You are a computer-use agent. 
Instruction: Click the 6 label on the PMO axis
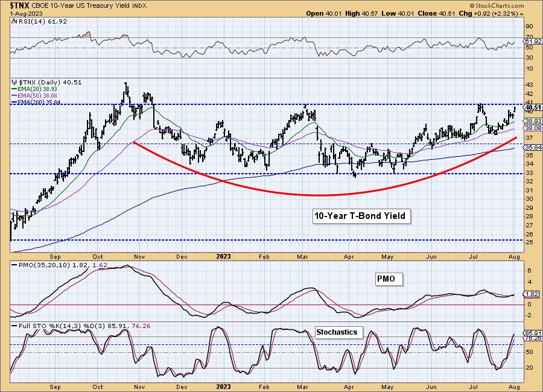(x=529, y=271)
